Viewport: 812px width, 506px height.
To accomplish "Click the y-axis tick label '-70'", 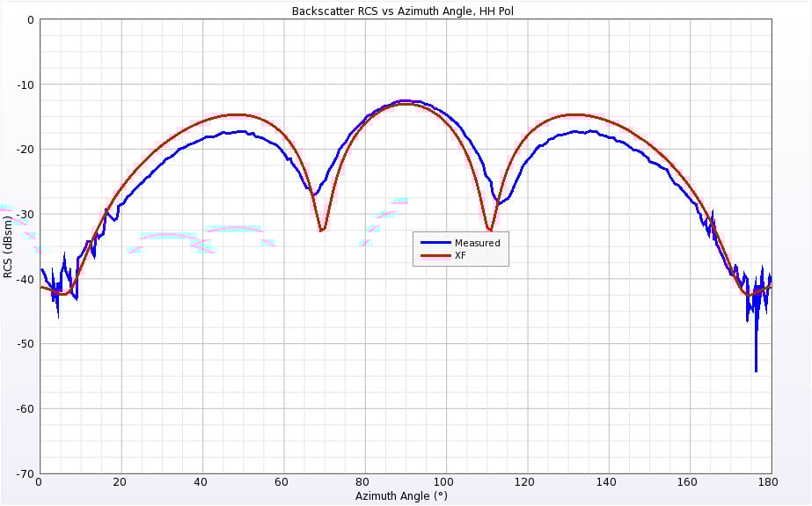I will click(26, 473).
